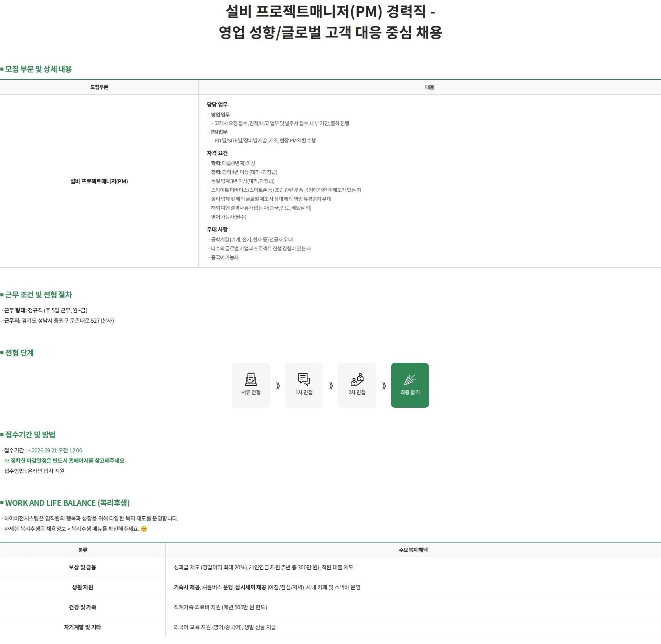Click the 접수기간 및 방법 heading
This screenshot has width=661, height=644.
[30, 435]
